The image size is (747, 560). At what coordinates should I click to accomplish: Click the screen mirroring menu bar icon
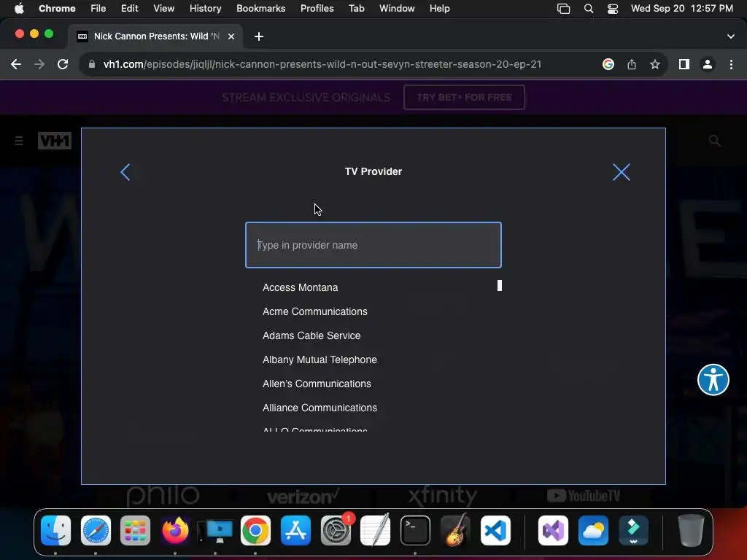[564, 9]
